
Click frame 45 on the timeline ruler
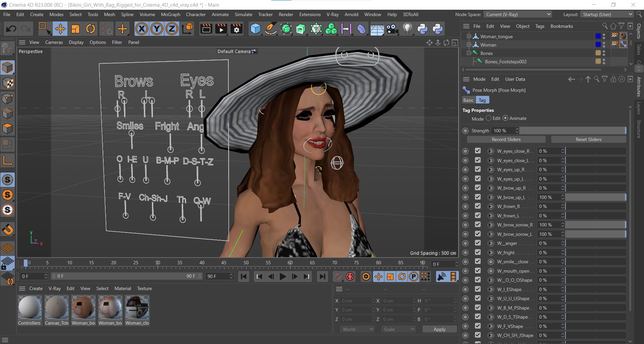tap(224, 263)
